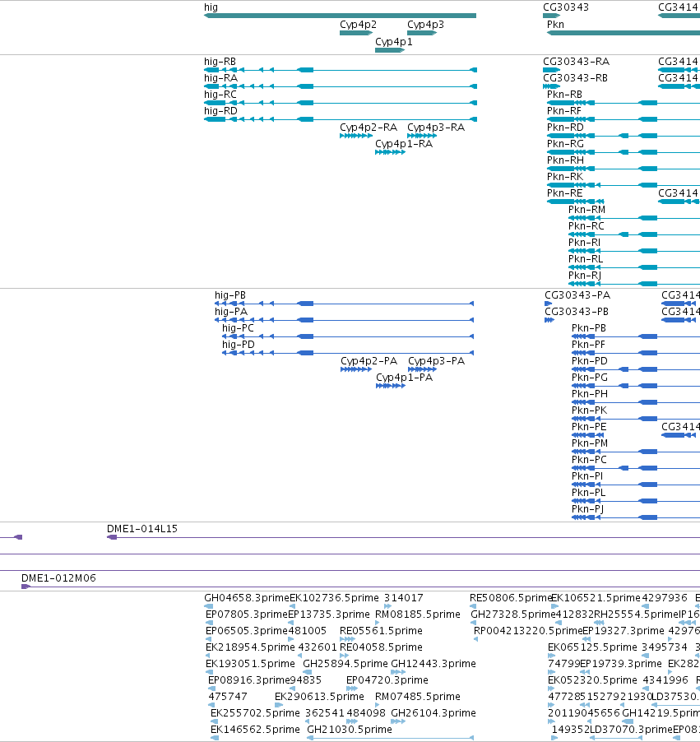Click the Pkn-PG protein label
The width and height of the screenshot is (700, 742).
(x=589, y=378)
